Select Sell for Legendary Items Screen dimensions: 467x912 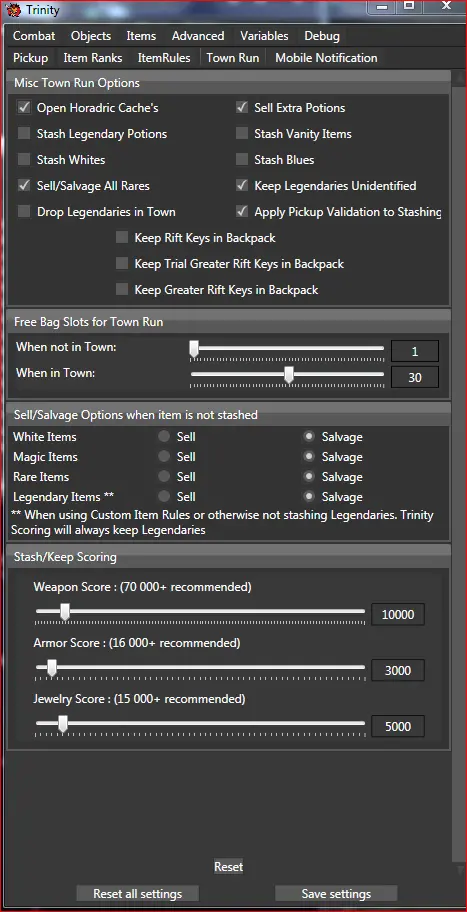(x=165, y=497)
